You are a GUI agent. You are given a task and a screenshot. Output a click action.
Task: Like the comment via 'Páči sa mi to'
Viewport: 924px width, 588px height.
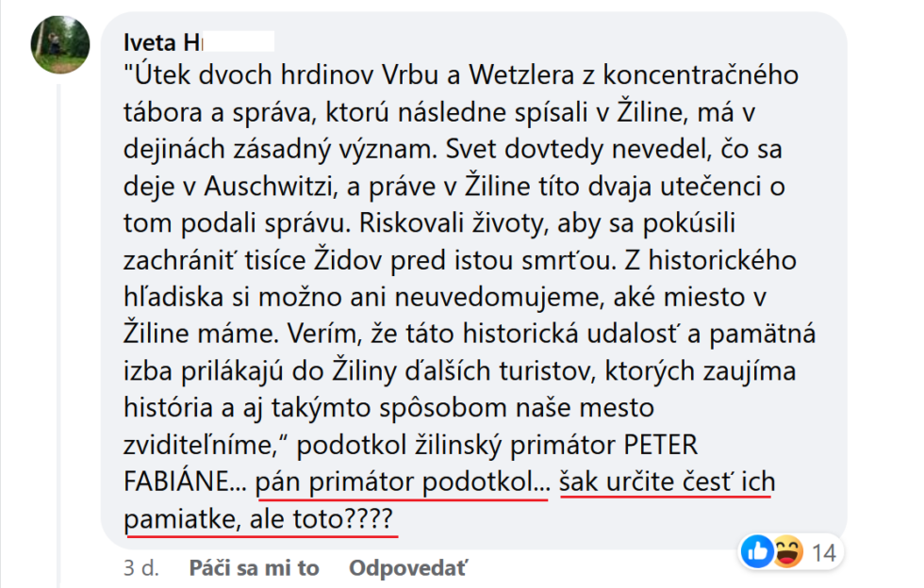point(255,568)
